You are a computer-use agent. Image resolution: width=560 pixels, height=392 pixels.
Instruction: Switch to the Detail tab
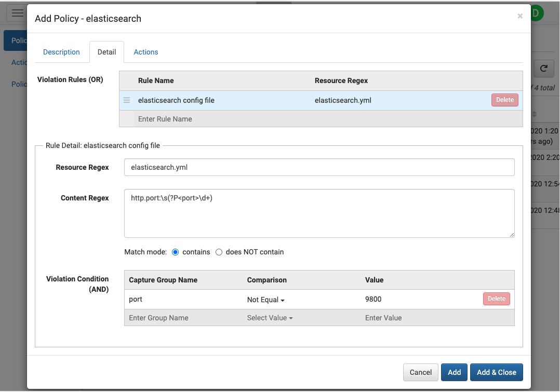(107, 52)
